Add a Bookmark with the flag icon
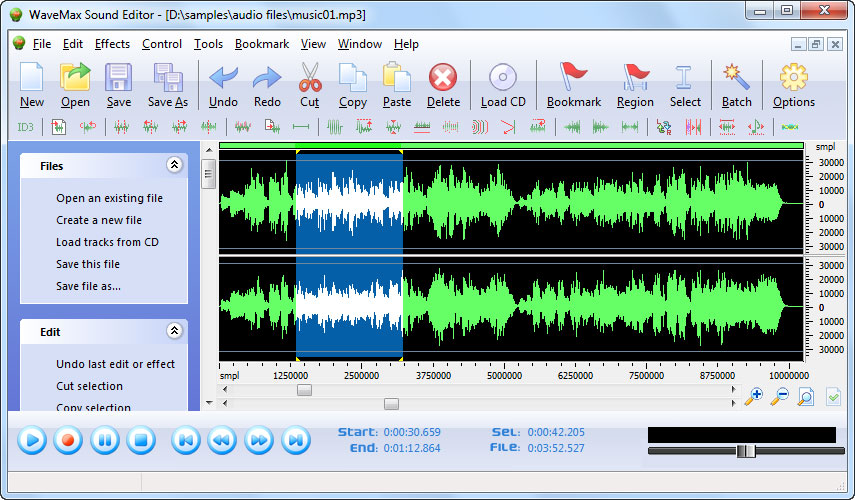This screenshot has height=500, width=855. point(574,78)
